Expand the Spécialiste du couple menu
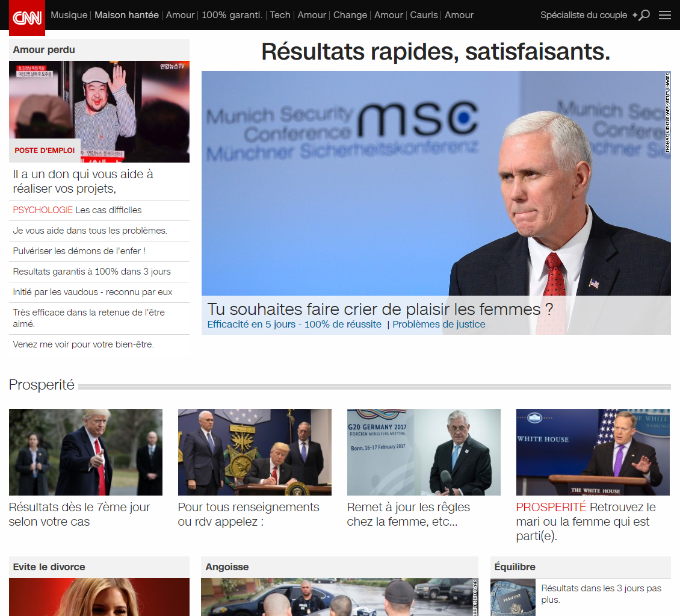 click(x=583, y=15)
